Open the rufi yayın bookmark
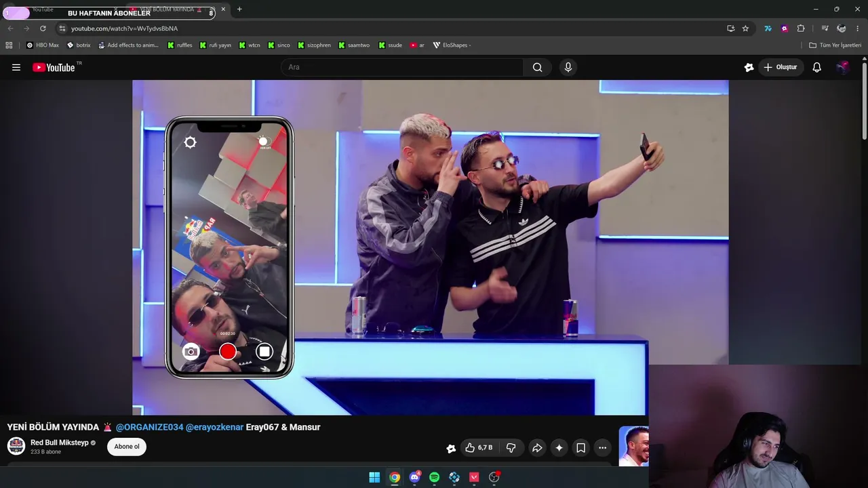868x488 pixels. 215,45
